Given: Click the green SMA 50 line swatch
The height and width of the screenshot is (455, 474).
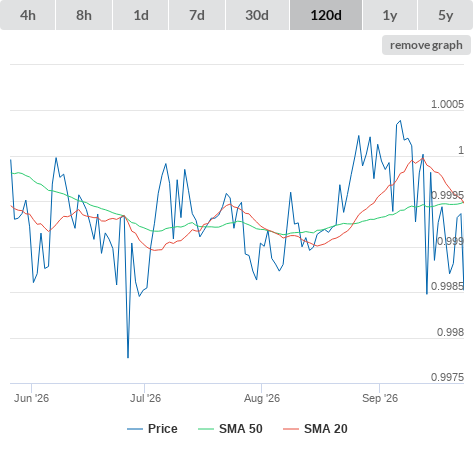Looking at the screenshot, I should pos(206,429).
